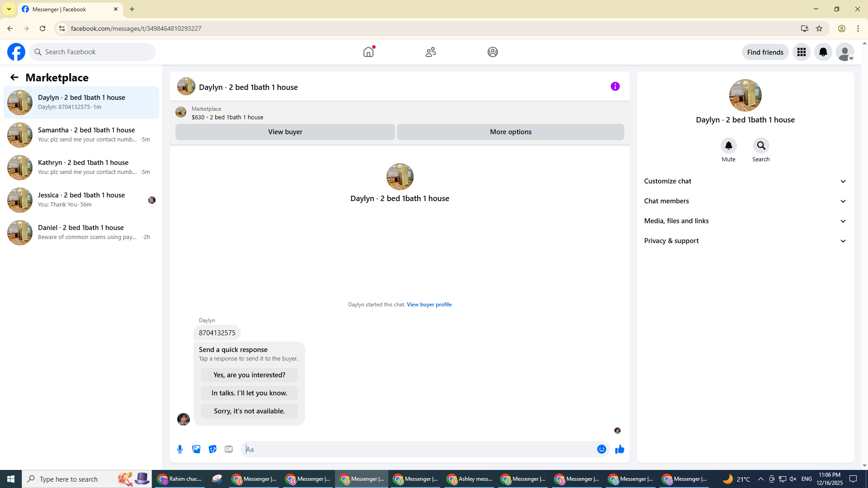Bookmark this page with star icon
Screen dimensions: 868x488
819,28
